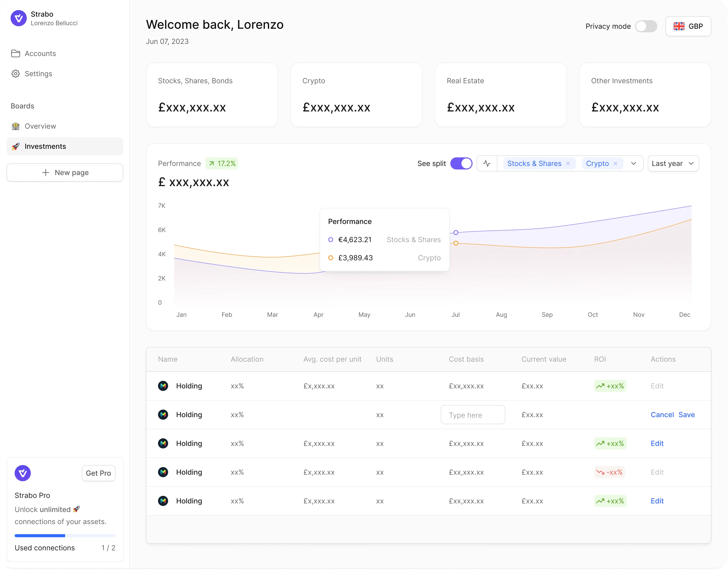This screenshot has height=571, width=728.
Task: Expand the asset category filter dropdown
Action: click(633, 163)
